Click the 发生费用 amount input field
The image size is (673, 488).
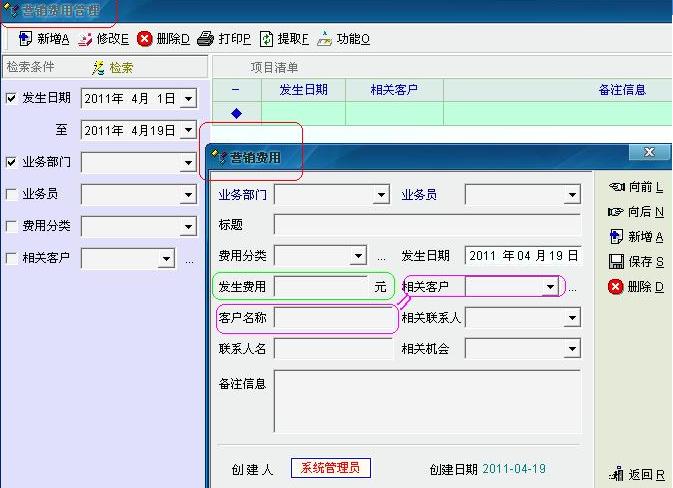click(322, 287)
